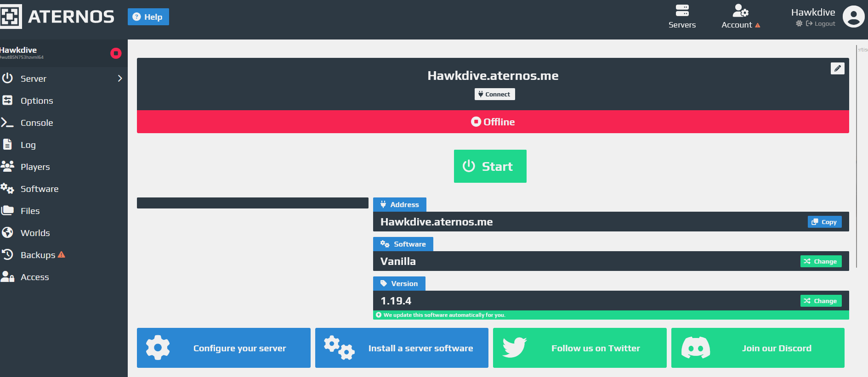Click the Follow us on Twitter tile
The width and height of the screenshot is (868, 377).
[x=579, y=348]
